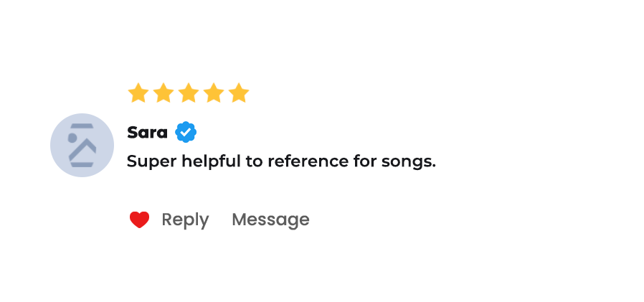The image size is (644, 302).
Task: Open Sara's profile avatar
Action: click(82, 145)
